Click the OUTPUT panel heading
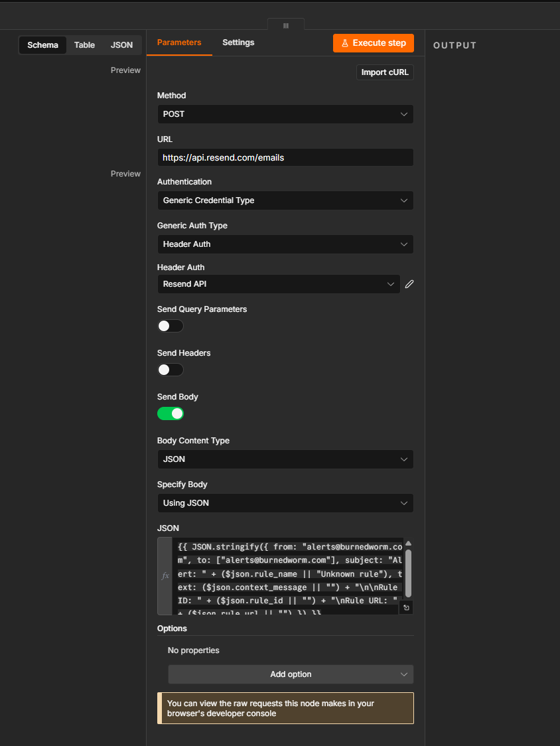This screenshot has height=746, width=560. (455, 45)
